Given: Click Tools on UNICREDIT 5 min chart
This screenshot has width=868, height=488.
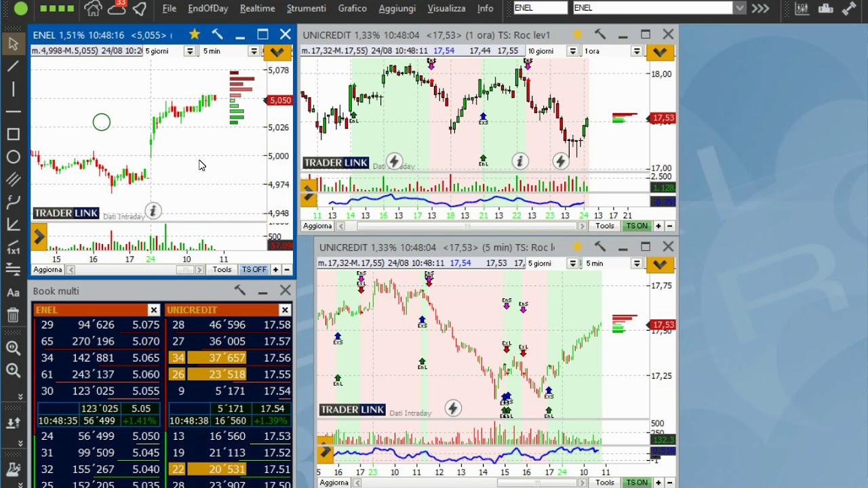Looking at the screenshot, I should pyautogui.click(x=604, y=483).
